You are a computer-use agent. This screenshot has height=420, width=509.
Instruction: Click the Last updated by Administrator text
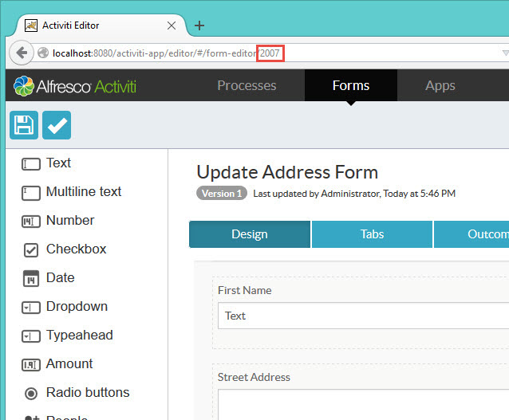coord(354,194)
